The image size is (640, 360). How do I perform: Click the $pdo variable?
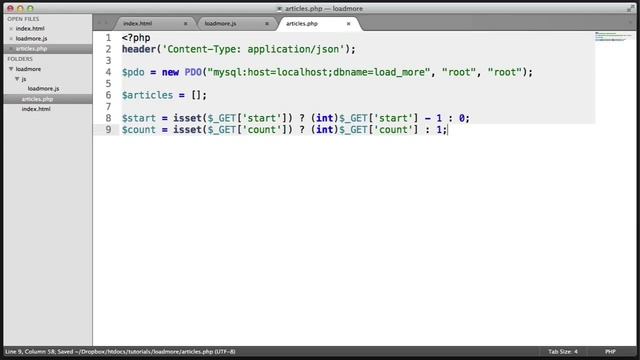coord(133,73)
